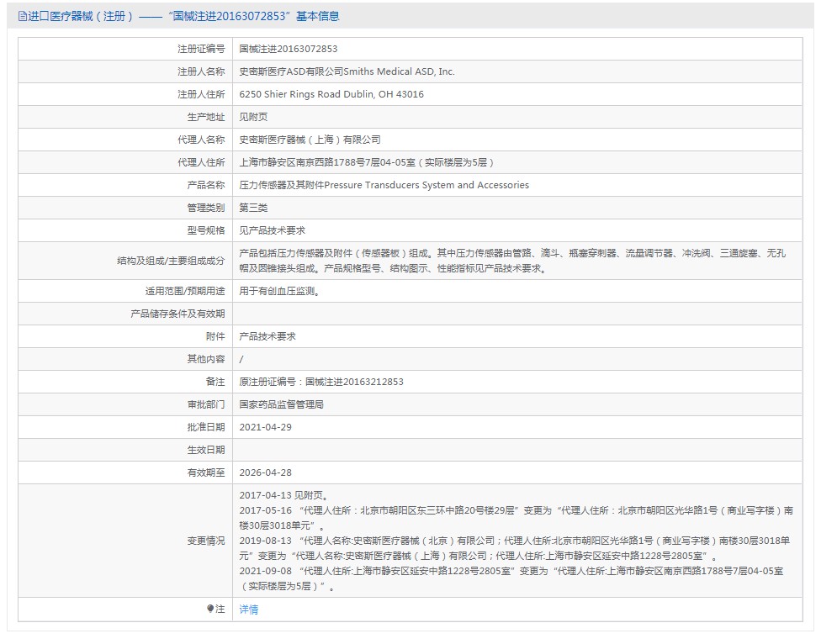Click the 管理类别 label cell
Screen dimensions: 837x644
click(x=125, y=208)
